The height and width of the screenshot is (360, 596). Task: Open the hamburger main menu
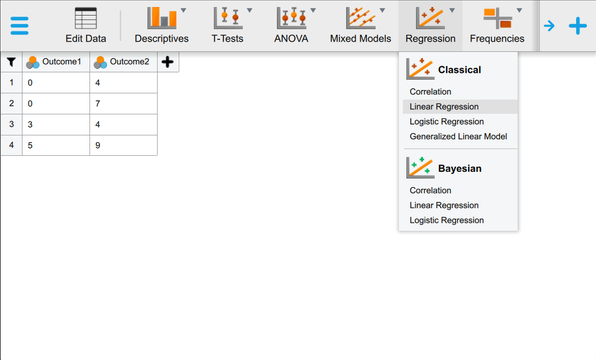(19, 25)
